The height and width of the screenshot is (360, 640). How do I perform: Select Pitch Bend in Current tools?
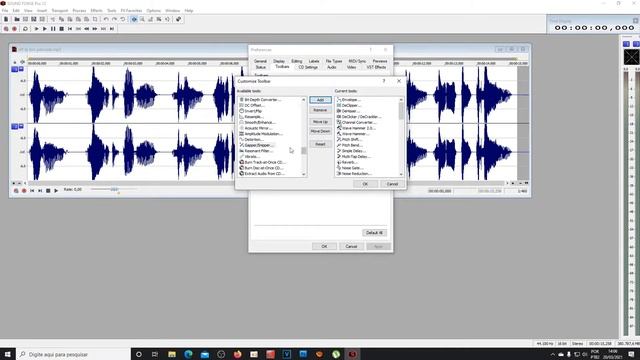[x=349, y=145]
